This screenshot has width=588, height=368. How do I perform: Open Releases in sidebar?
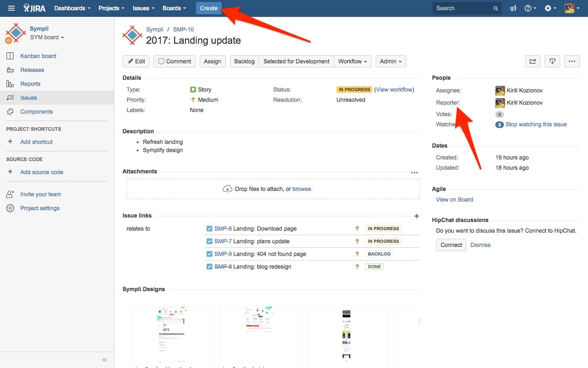[x=32, y=70]
